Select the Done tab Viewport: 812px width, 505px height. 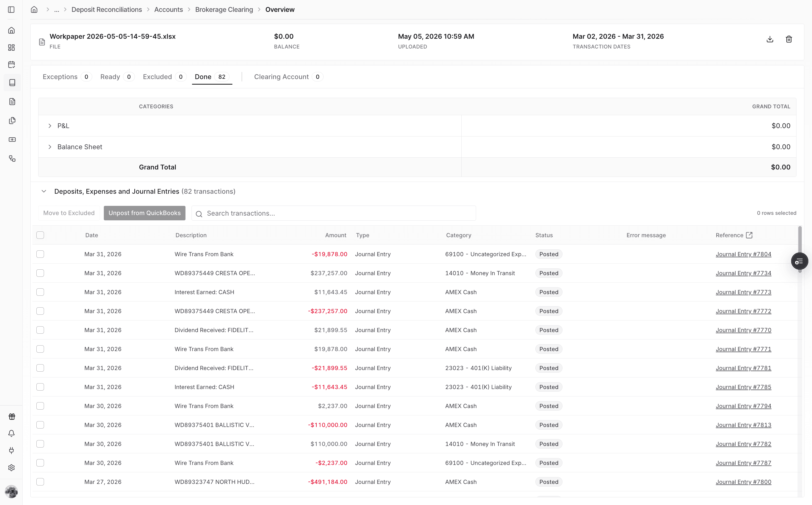click(x=212, y=77)
